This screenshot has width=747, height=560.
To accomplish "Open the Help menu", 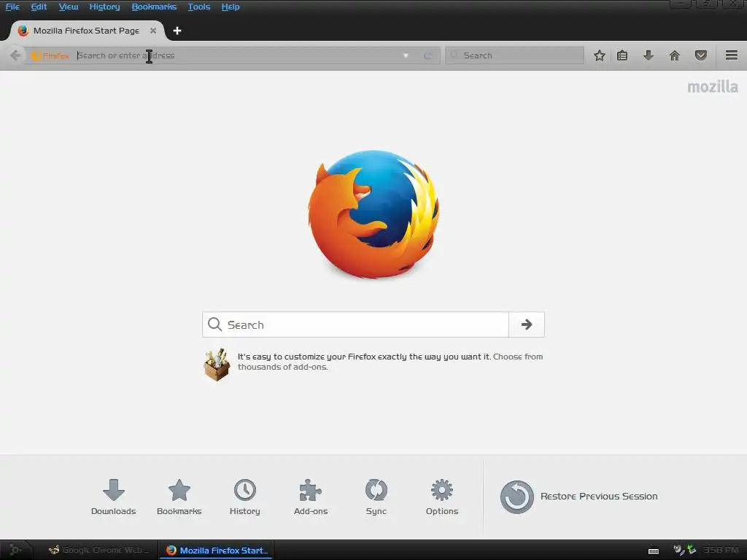I will click(x=231, y=7).
